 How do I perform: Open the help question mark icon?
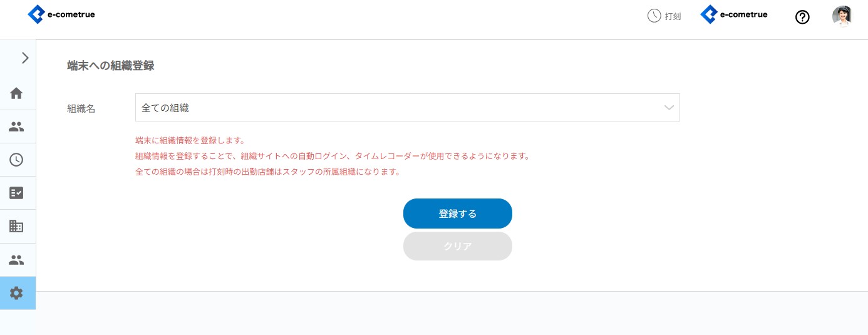[x=802, y=17]
